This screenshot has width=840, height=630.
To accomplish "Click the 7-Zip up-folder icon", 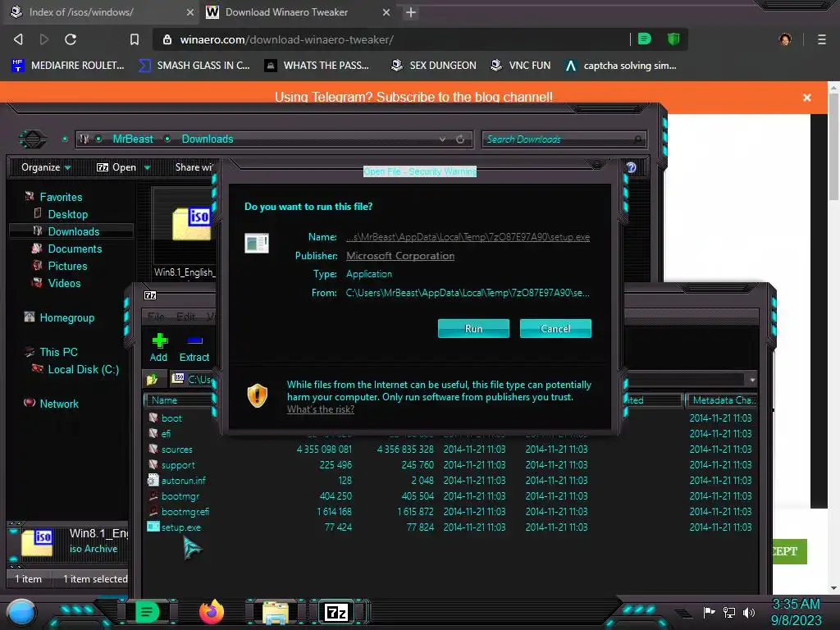I will 152,379.
